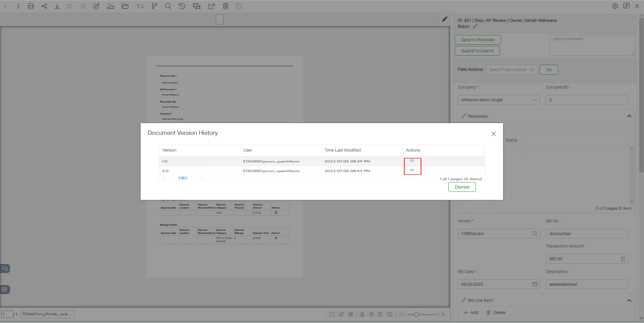Image resolution: width=644 pixels, height=323 pixels.
Task: Click Add in Bill Line Item
Action: point(471,313)
